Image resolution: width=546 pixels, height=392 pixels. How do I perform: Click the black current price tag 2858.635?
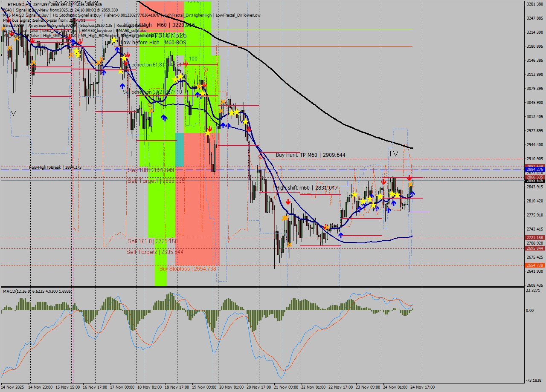pyautogui.click(x=534, y=181)
